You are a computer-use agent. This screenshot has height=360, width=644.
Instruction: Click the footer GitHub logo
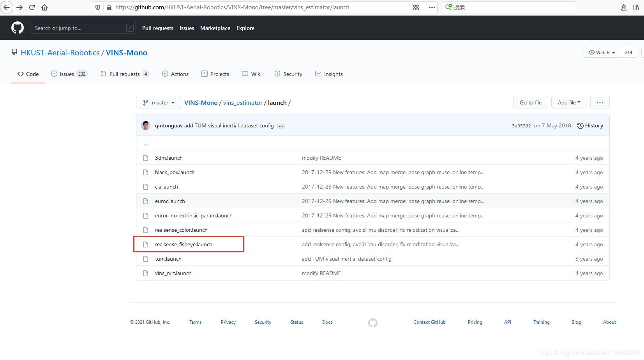pyautogui.click(x=373, y=323)
